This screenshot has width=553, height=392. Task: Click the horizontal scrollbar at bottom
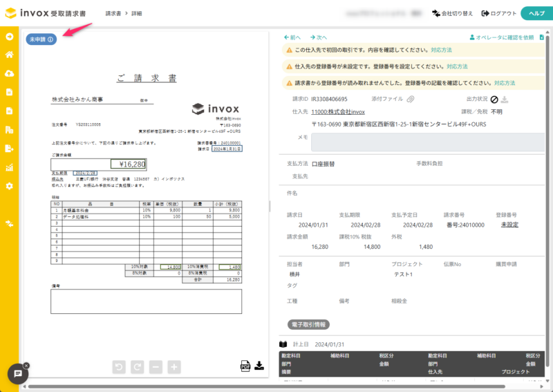[266, 386]
